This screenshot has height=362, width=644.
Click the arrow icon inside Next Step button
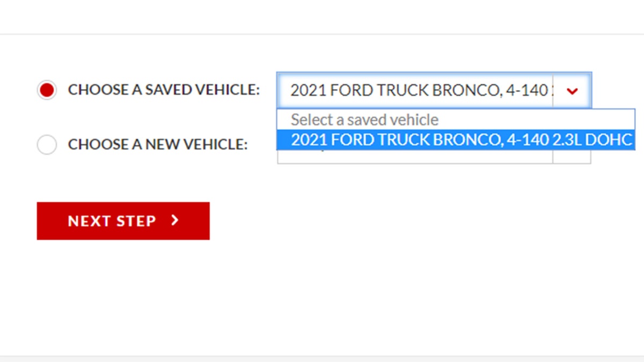pyautogui.click(x=174, y=220)
